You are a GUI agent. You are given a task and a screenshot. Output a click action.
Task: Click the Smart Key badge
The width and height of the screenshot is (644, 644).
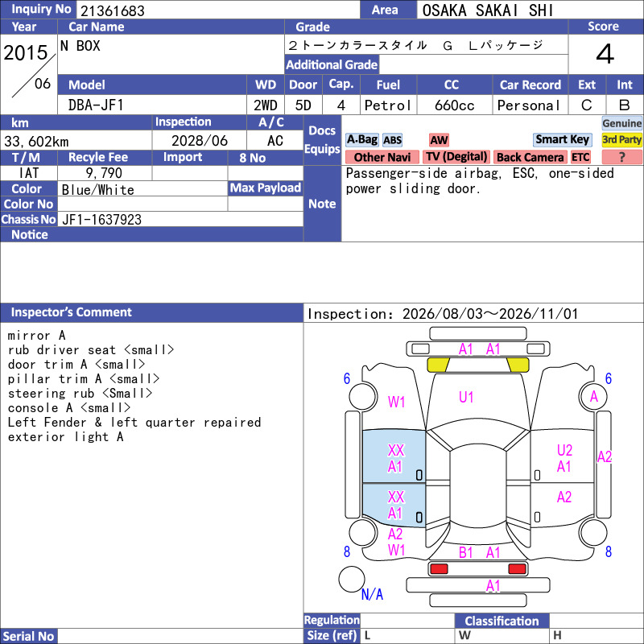click(562, 139)
